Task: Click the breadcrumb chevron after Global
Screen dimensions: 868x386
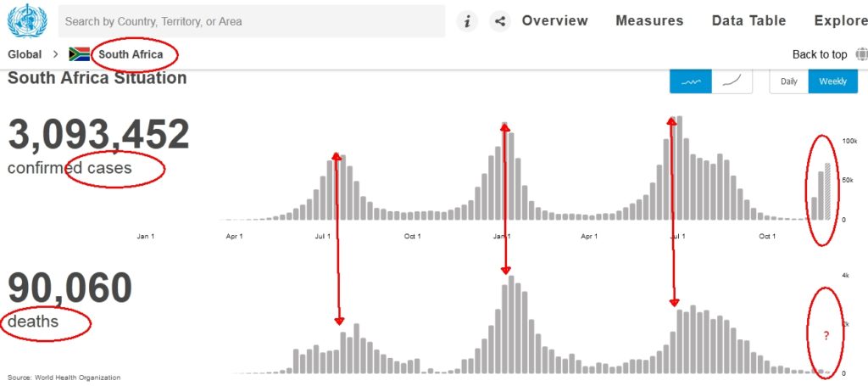Action: [55, 54]
